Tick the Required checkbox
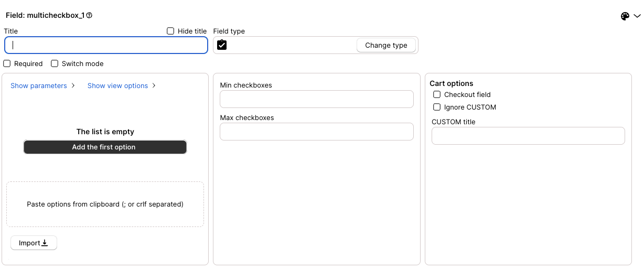The height and width of the screenshot is (270, 644). 7,63
